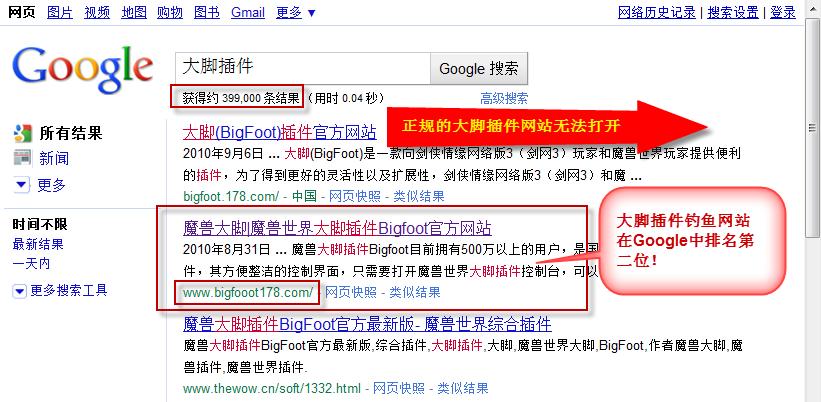Open 魔兽大脚插件BigFoot官方最新版 result title
Image resolution: width=821 pixels, height=402 pixels.
tap(367, 324)
